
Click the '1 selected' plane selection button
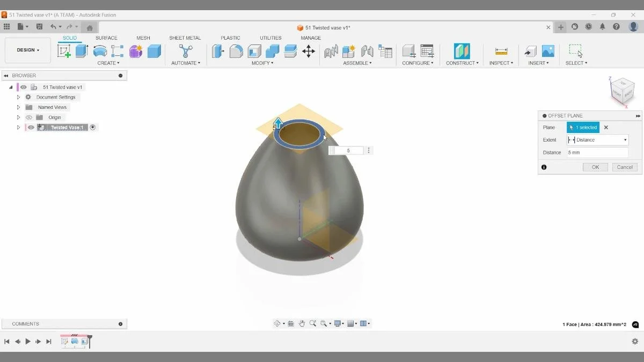(x=583, y=128)
